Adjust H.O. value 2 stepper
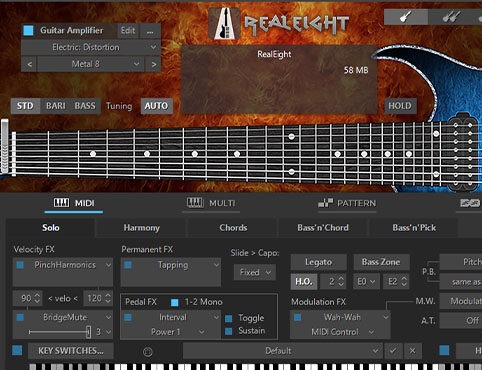The width and height of the screenshot is (482, 370). pos(333,282)
